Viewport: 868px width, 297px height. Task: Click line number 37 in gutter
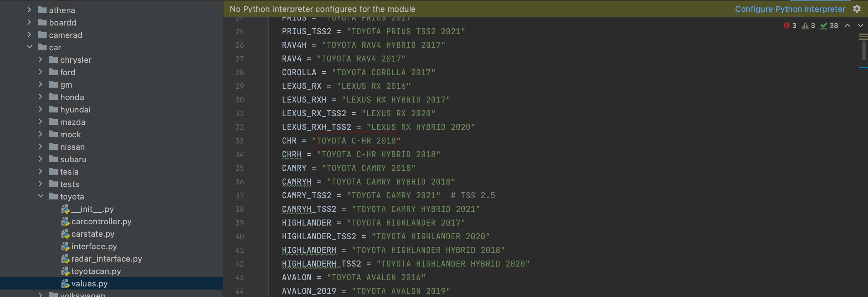coord(240,195)
